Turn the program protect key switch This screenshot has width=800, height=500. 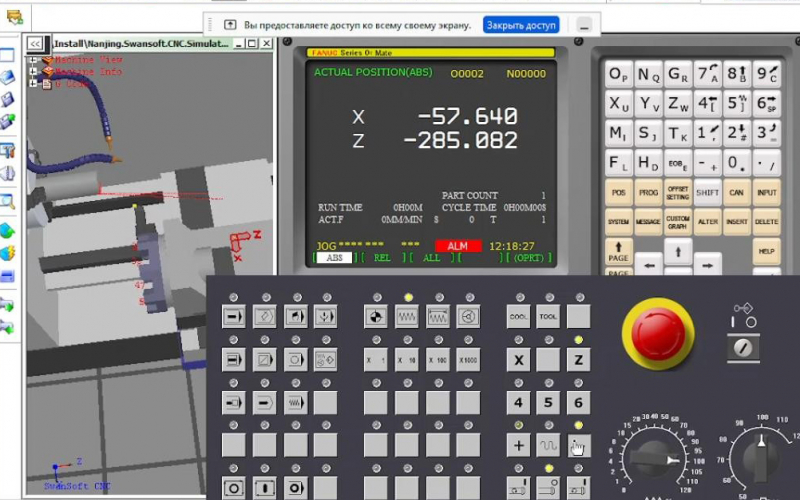click(743, 348)
